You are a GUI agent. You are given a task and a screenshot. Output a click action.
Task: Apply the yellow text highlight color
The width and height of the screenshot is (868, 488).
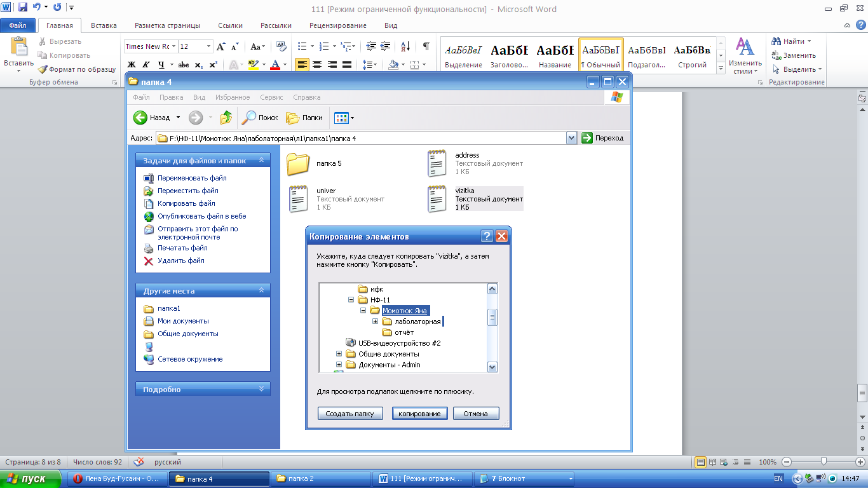pyautogui.click(x=254, y=65)
